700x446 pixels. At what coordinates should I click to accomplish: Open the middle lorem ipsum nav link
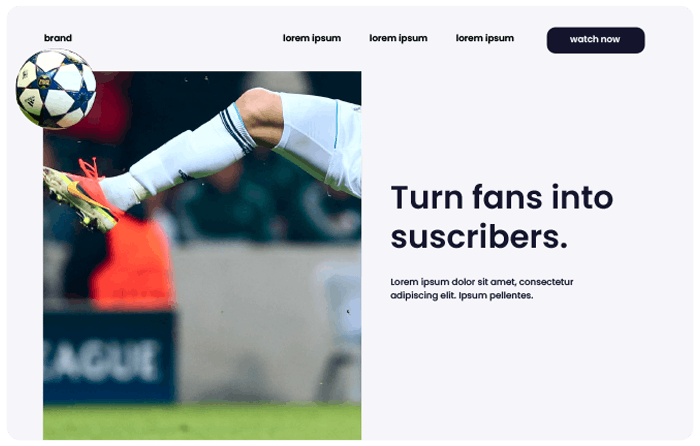pyautogui.click(x=398, y=38)
